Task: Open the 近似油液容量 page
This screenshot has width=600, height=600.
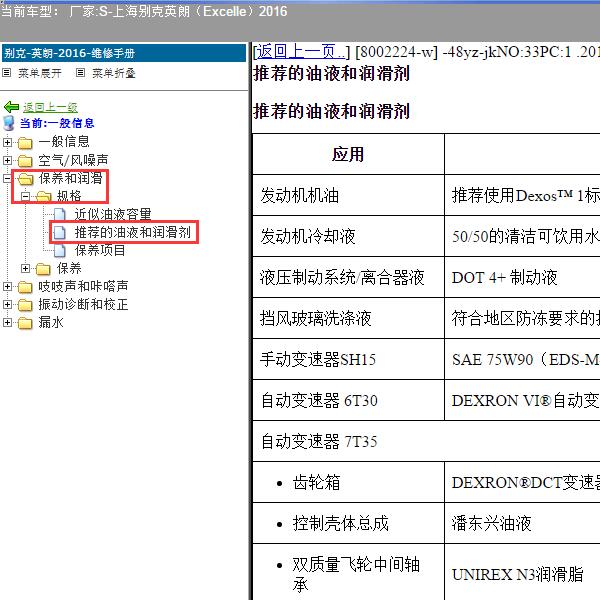Action: click(113, 214)
